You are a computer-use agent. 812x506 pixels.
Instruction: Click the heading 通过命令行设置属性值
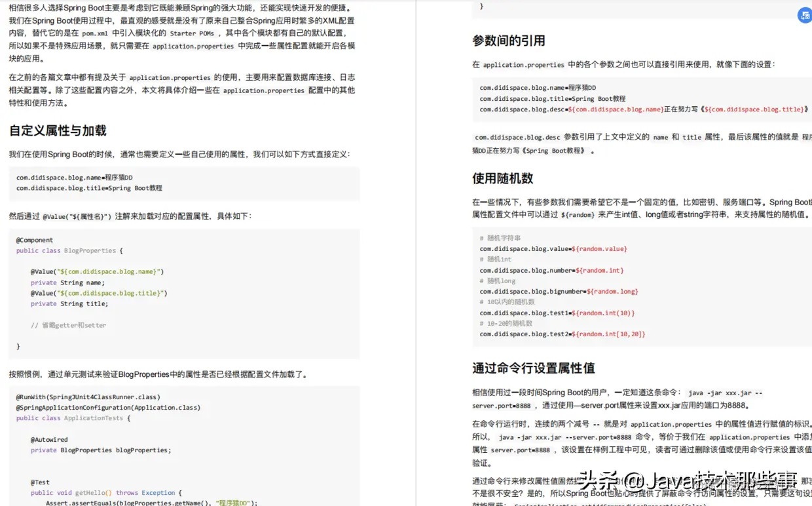pyautogui.click(x=533, y=368)
